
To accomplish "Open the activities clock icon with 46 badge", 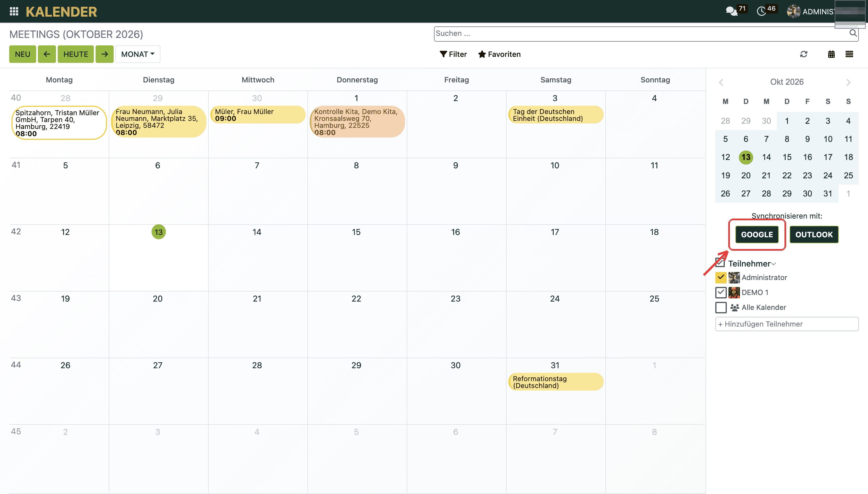I will (x=761, y=11).
